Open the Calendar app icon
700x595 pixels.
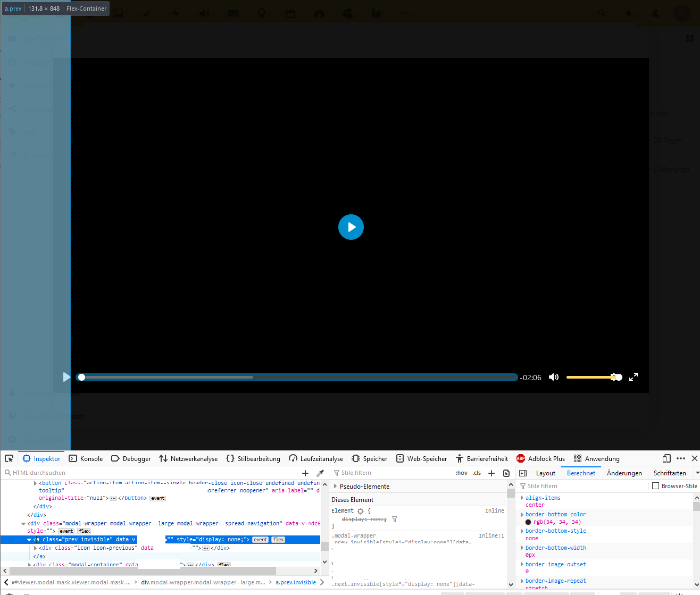pos(290,12)
